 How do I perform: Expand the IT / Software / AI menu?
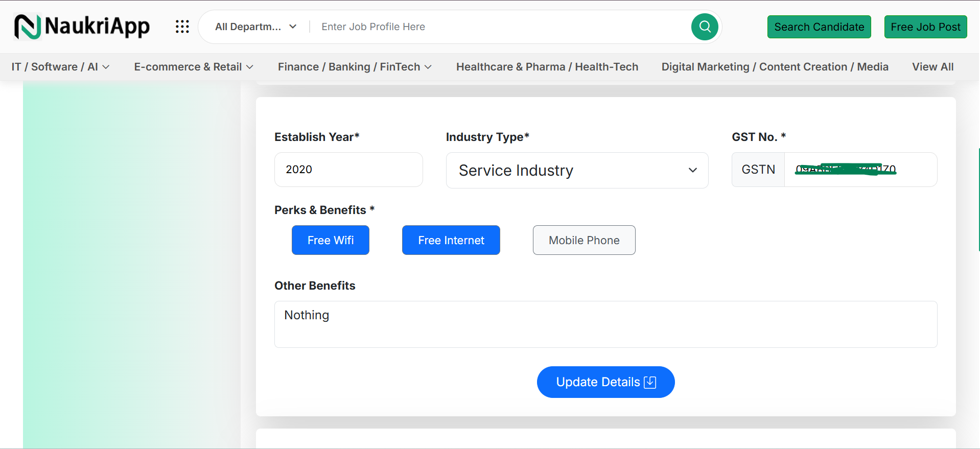pos(60,67)
